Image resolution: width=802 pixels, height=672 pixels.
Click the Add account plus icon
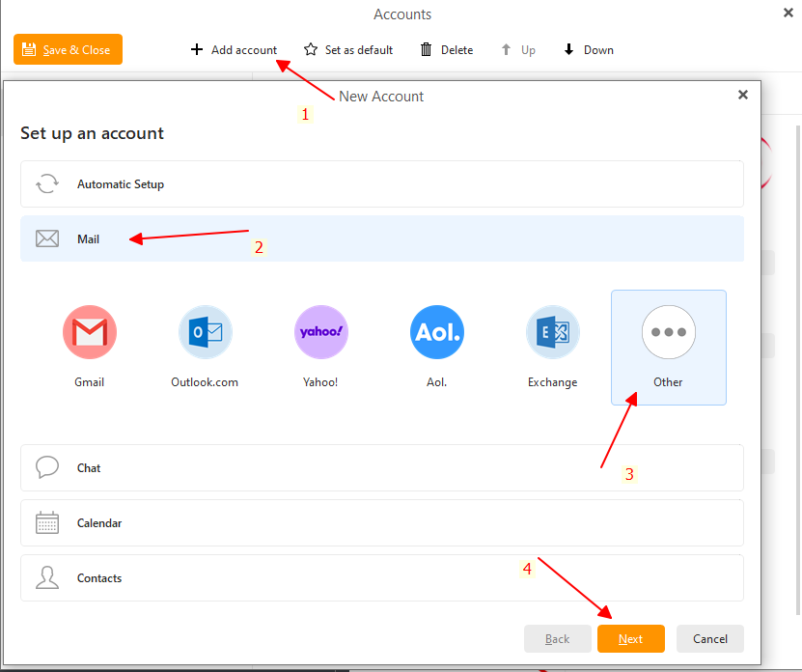(x=197, y=49)
